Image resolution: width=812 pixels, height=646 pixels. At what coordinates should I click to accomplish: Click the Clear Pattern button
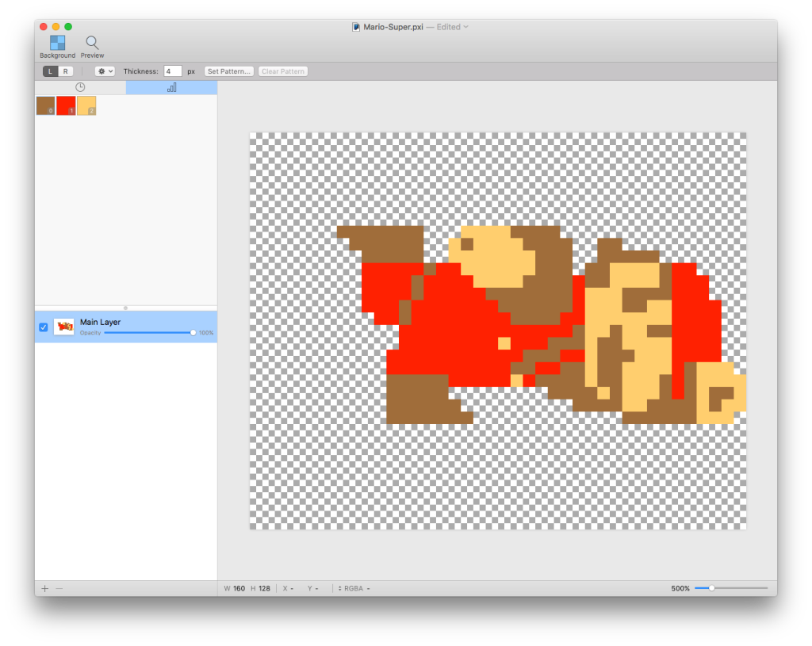pos(282,71)
